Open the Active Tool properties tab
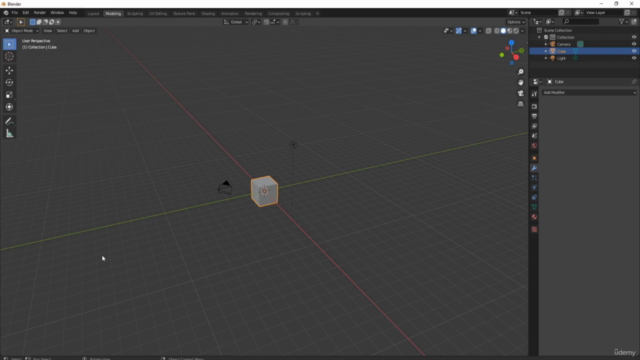Viewport: 640px width, 360px height. click(534, 94)
